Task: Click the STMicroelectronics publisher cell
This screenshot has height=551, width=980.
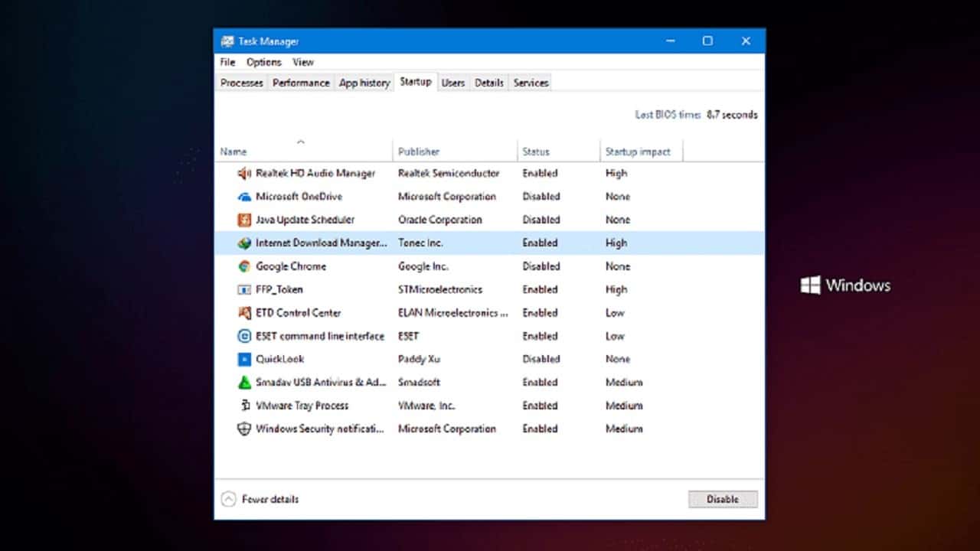Action: coord(440,290)
